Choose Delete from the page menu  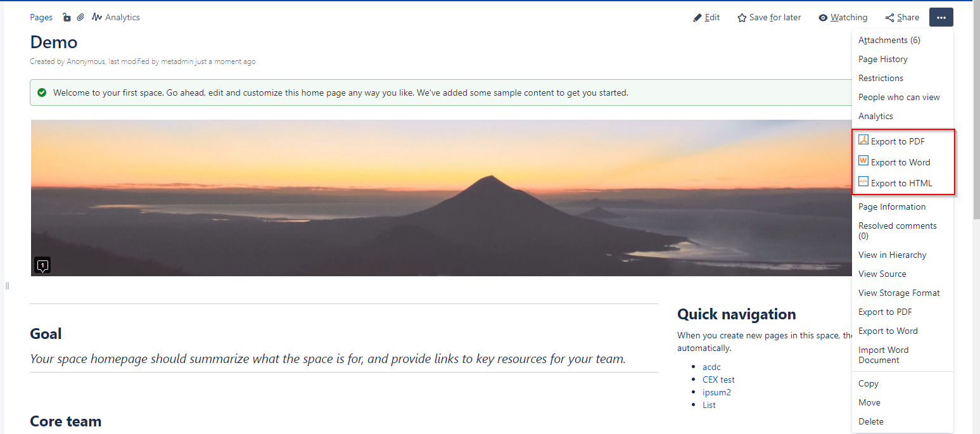point(903,421)
